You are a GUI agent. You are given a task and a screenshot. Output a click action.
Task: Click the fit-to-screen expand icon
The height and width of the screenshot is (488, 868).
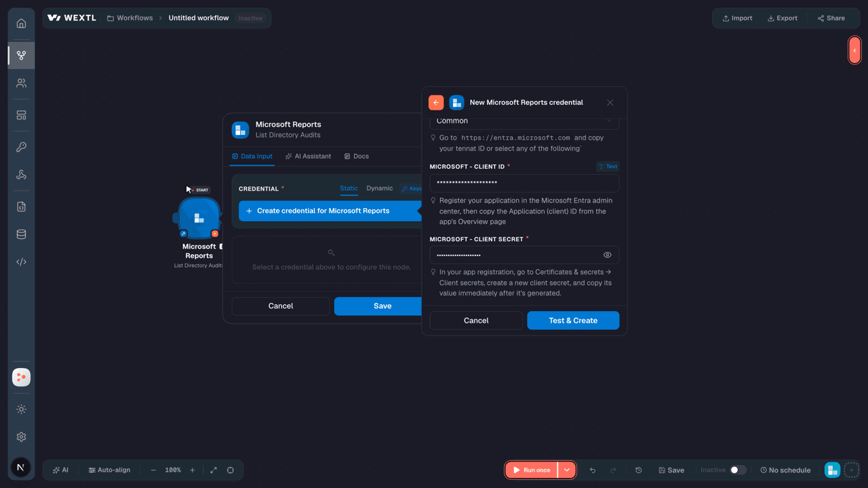214,470
